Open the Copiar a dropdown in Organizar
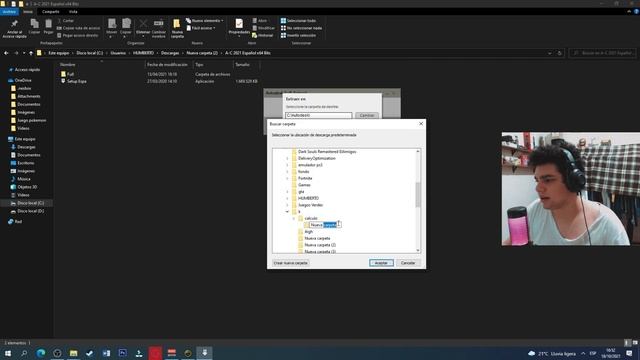640x360 pixels. (126, 28)
